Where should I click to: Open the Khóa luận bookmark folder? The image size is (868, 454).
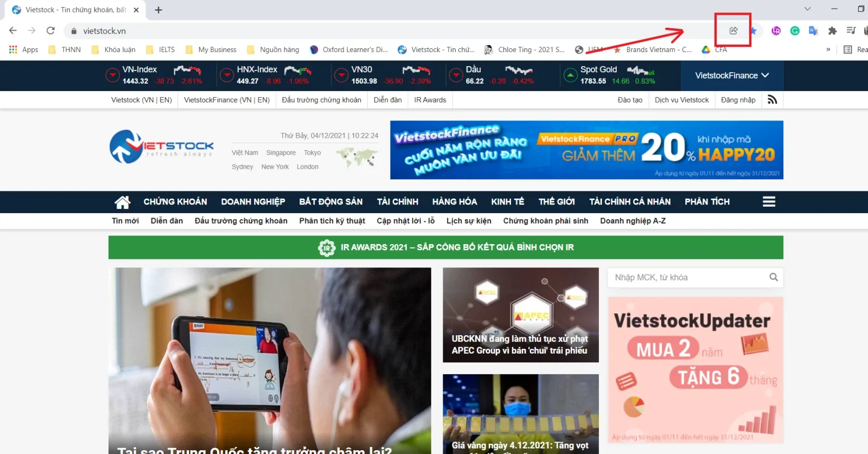[113, 49]
